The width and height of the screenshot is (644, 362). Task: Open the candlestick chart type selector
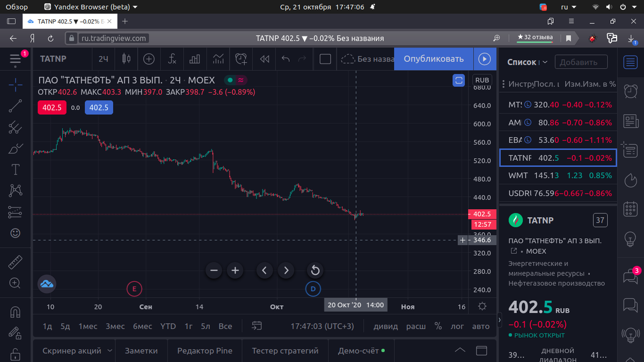coord(126,58)
